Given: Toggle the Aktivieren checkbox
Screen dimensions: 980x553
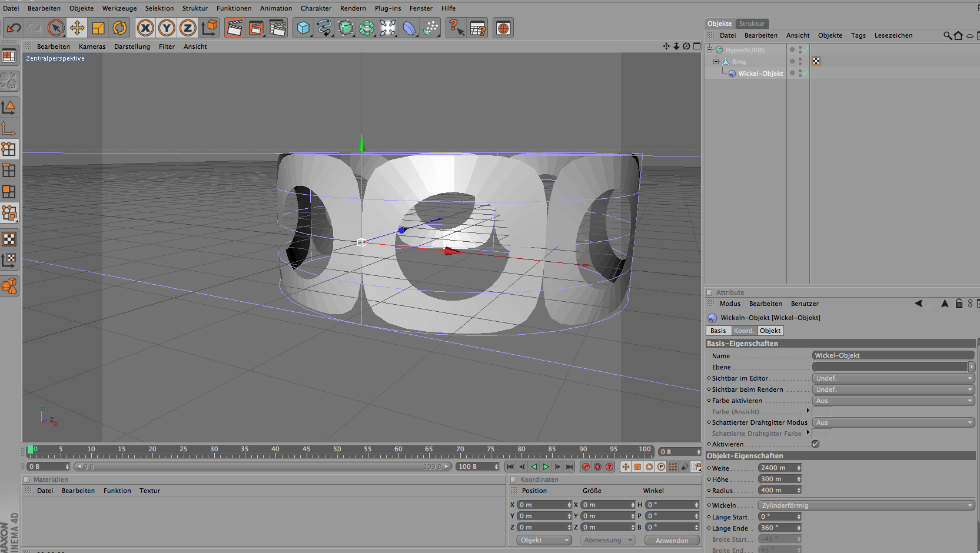Looking at the screenshot, I should 815,444.
